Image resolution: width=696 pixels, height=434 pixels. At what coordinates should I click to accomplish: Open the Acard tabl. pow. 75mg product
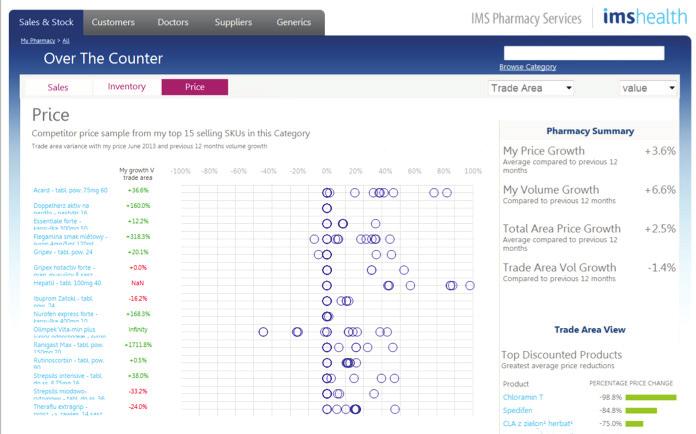[71, 190]
